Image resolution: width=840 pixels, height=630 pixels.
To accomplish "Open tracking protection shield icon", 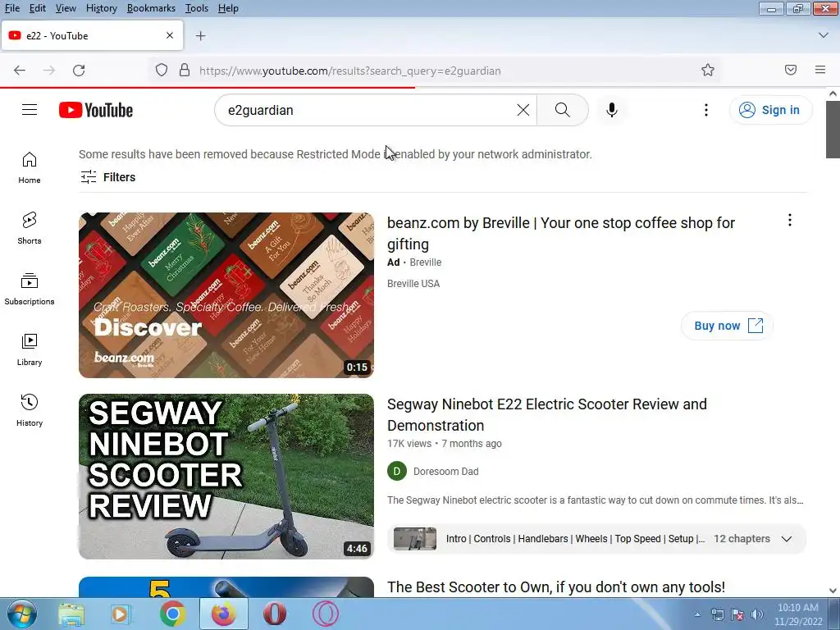I will (x=162, y=71).
